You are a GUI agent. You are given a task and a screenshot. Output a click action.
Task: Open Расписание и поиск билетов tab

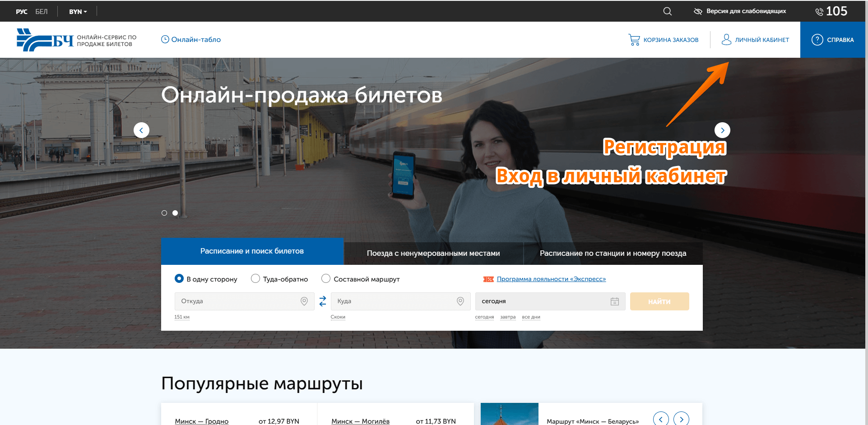coord(252,251)
